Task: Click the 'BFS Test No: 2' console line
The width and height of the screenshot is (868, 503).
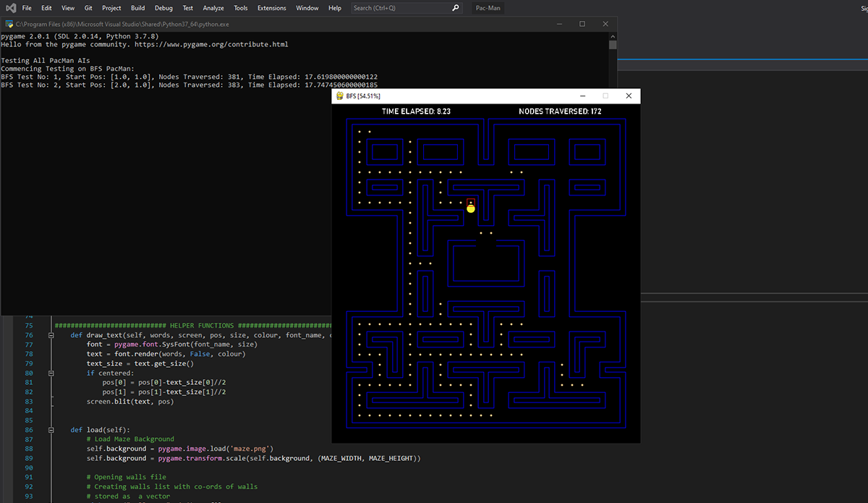Action: (190, 85)
